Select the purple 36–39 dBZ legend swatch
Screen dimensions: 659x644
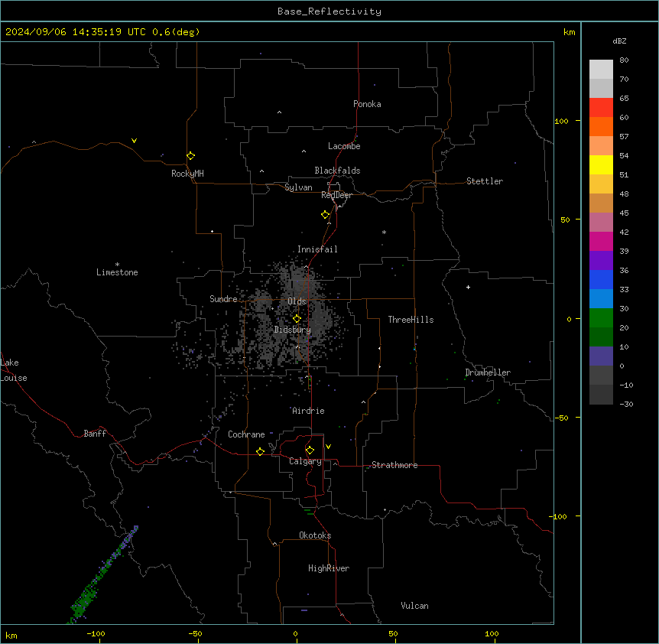601,261
